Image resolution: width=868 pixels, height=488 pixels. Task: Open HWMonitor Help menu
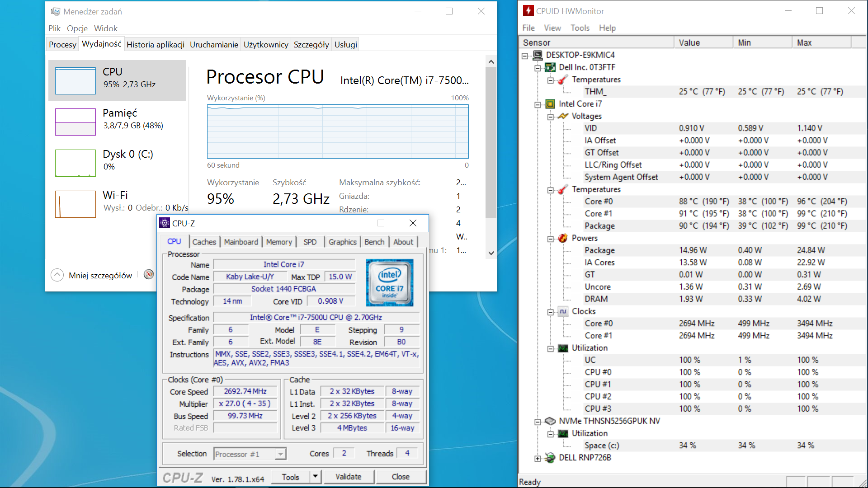coord(607,28)
